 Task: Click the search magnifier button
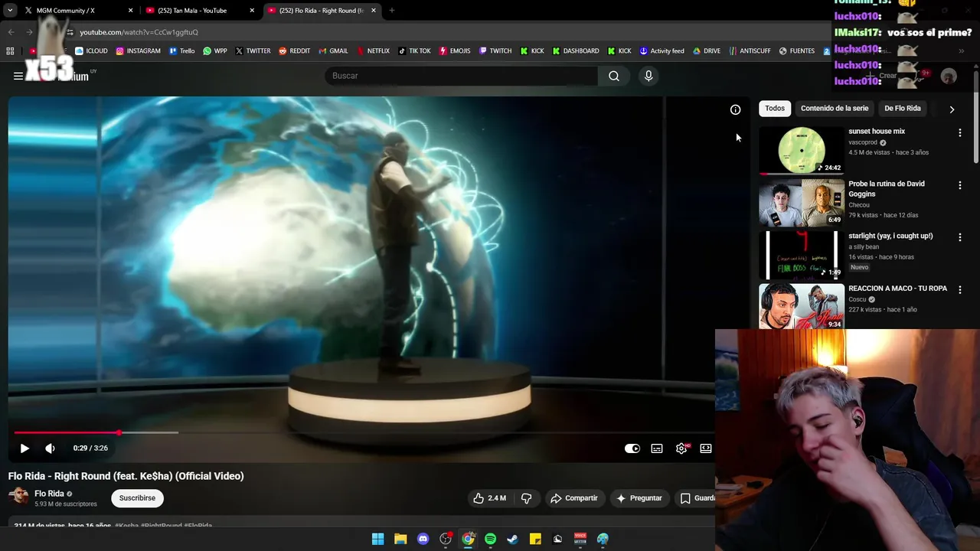point(614,76)
